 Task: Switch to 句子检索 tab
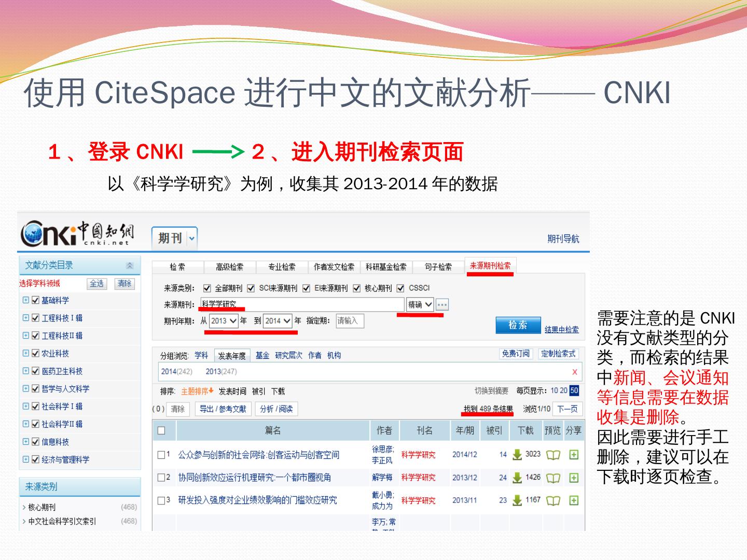438,267
